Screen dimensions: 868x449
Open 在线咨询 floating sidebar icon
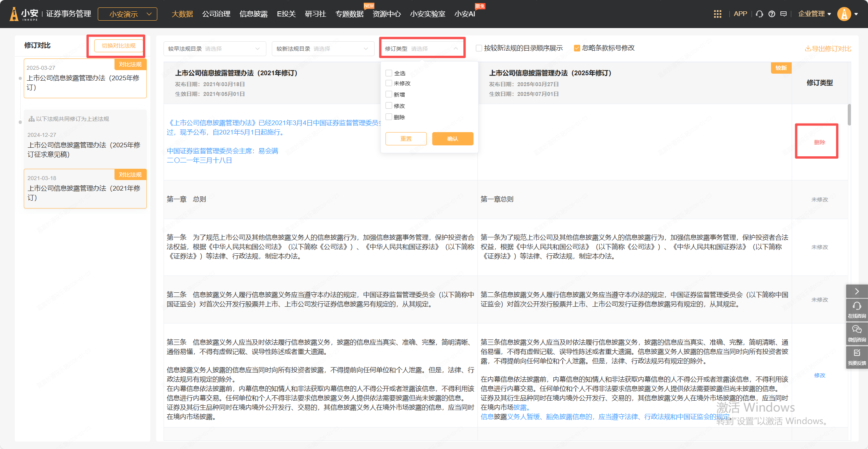point(857,309)
